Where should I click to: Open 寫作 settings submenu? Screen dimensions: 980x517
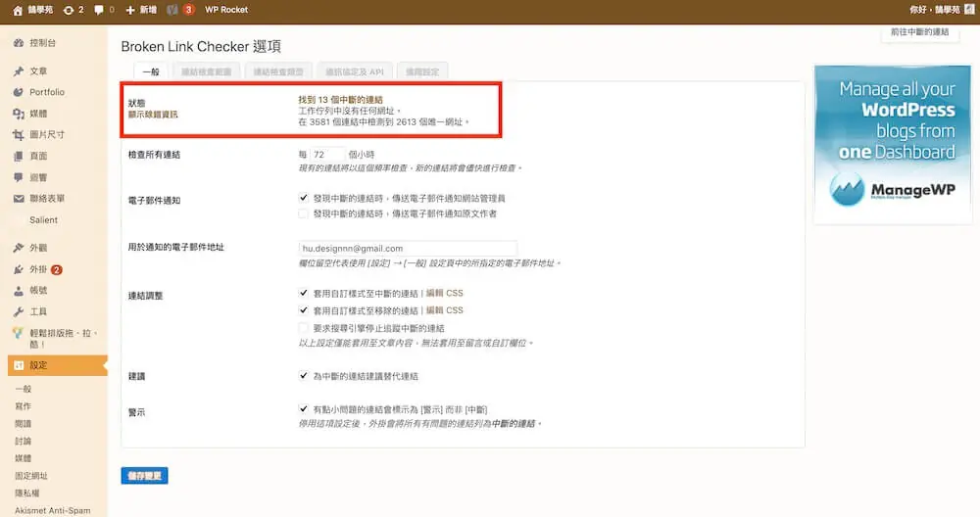tap(24, 405)
